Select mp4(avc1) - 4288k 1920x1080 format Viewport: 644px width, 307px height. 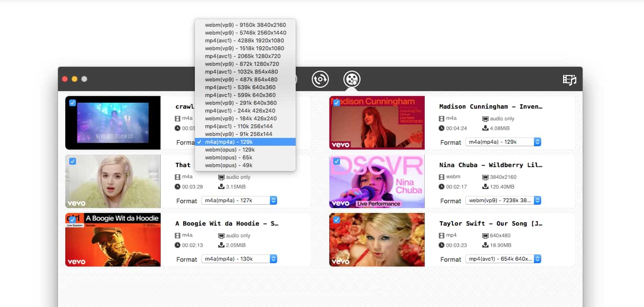click(245, 40)
